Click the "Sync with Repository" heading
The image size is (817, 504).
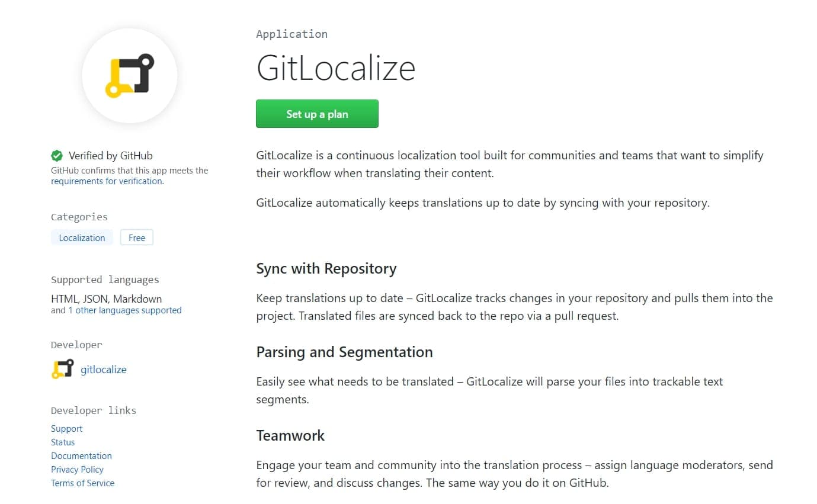pyautogui.click(x=326, y=268)
